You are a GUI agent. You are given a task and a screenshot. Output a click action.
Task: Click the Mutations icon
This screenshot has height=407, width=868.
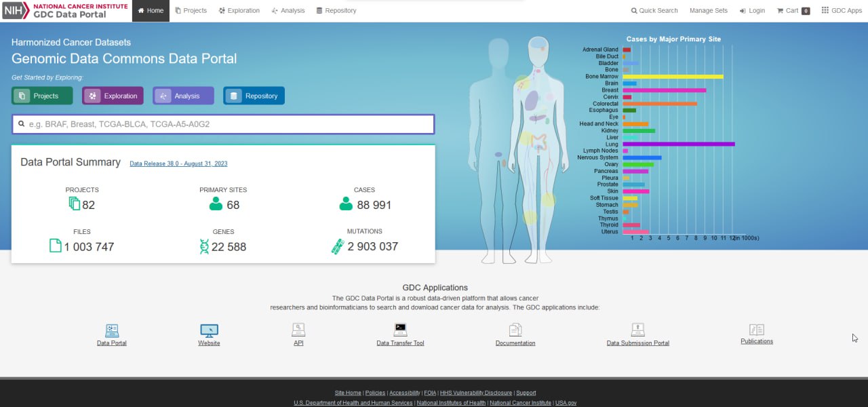[337, 246]
